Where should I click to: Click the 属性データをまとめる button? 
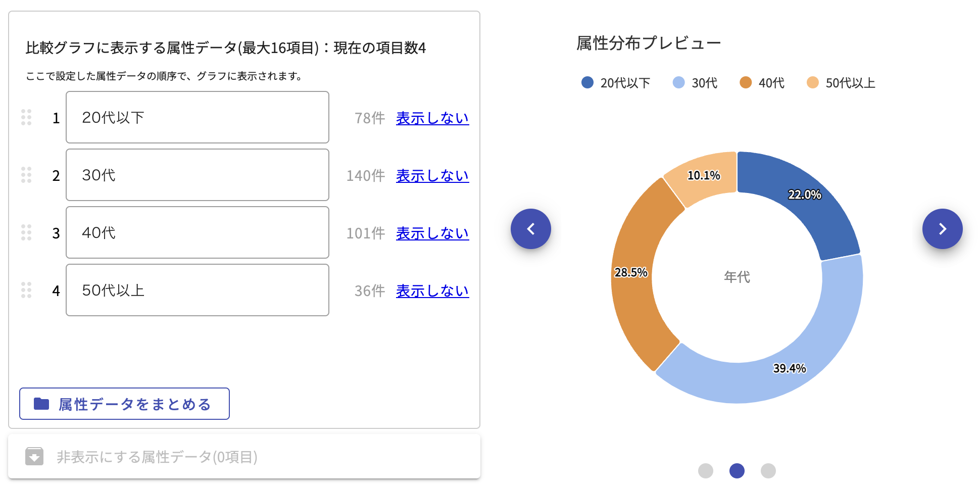point(124,404)
